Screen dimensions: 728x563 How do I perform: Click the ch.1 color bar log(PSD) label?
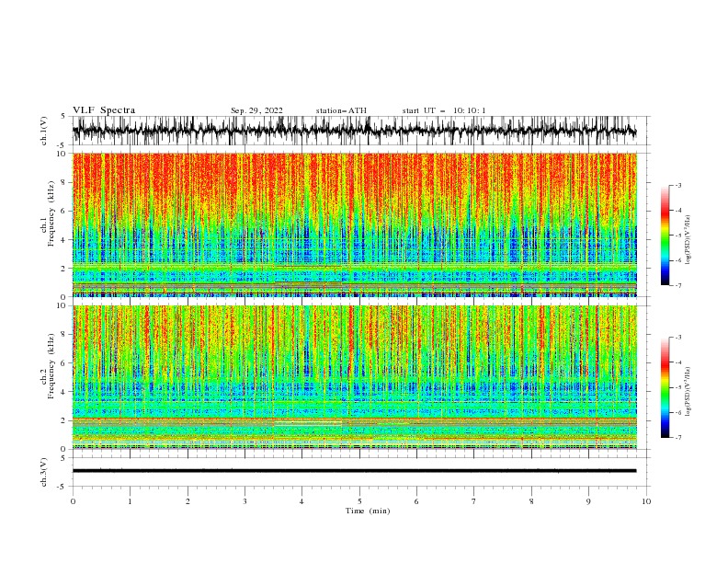tap(688, 240)
